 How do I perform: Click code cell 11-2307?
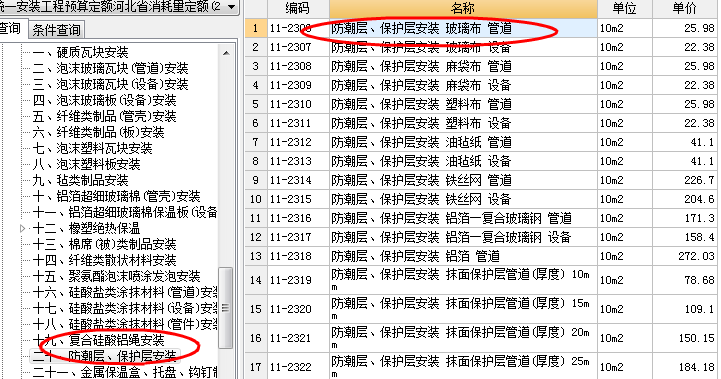298,47
